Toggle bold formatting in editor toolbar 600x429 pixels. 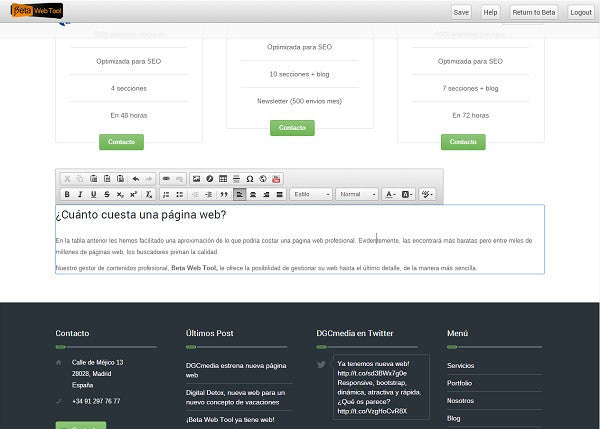coord(67,194)
